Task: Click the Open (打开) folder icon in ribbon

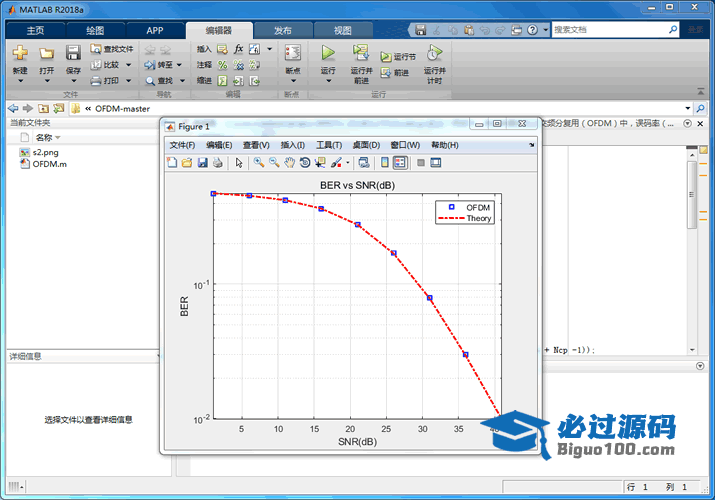Action: [46, 53]
